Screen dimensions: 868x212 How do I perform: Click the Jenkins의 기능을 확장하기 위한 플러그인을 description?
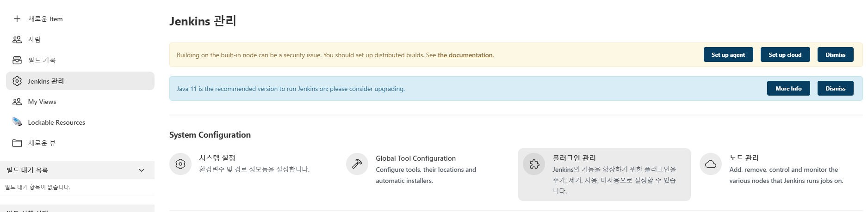point(614,180)
